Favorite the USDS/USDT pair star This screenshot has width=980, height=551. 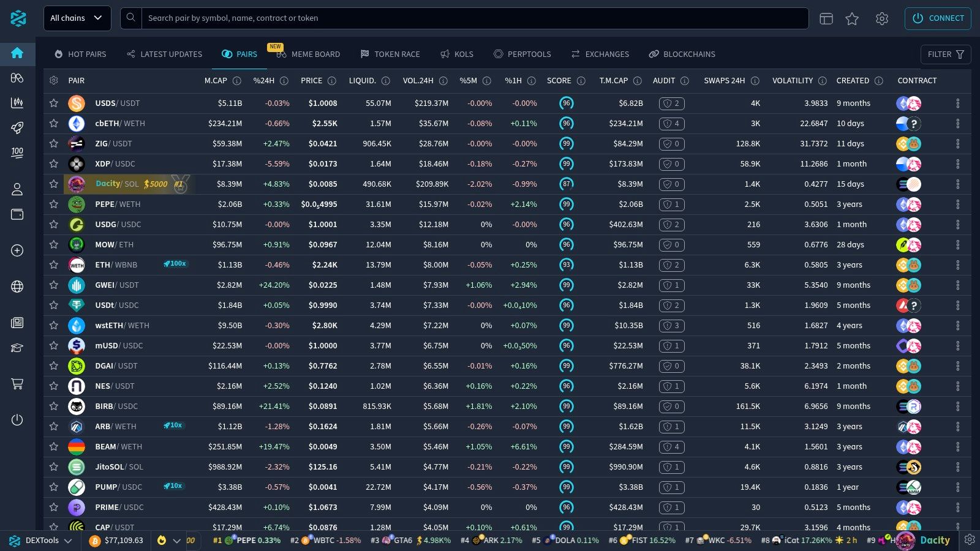coord(54,103)
